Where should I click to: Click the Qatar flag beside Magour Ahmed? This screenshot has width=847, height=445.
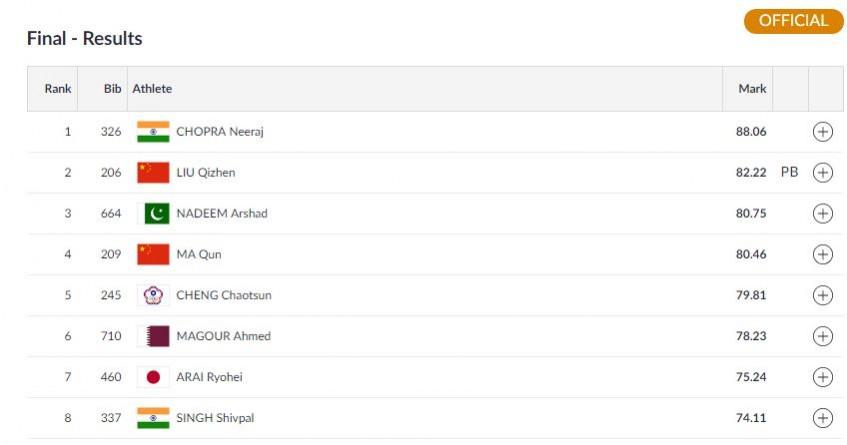click(x=153, y=336)
